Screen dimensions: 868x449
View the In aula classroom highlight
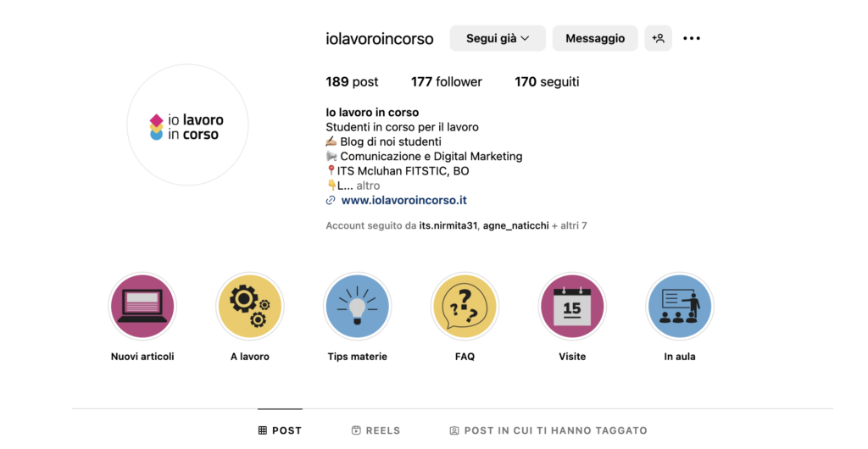680,307
